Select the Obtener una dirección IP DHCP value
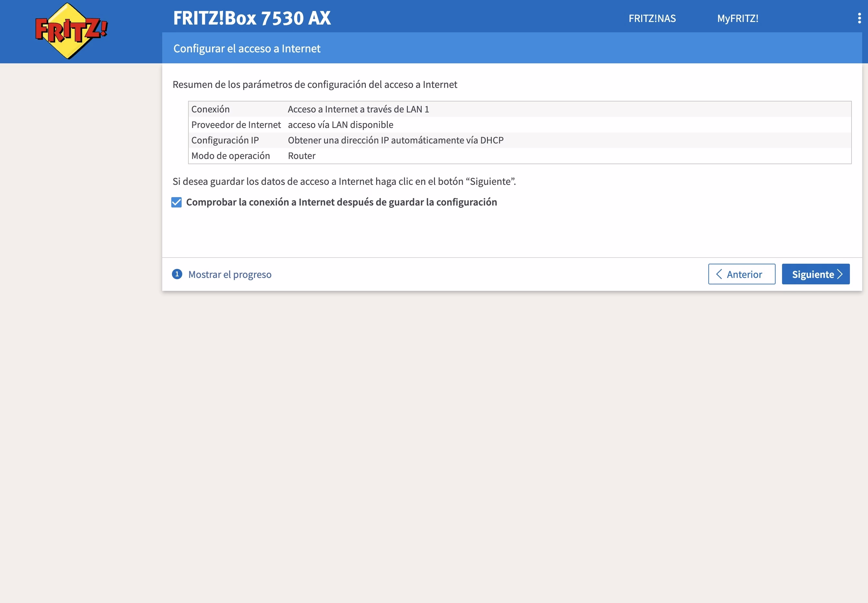The width and height of the screenshot is (868, 603). pyautogui.click(x=396, y=140)
